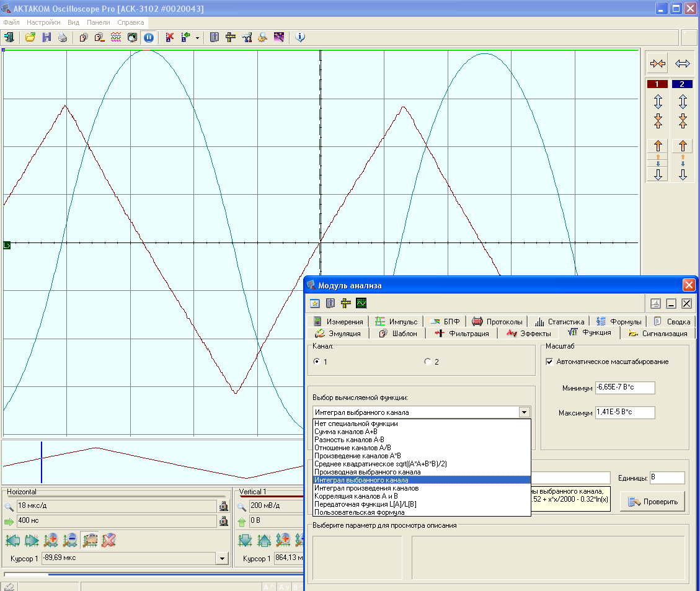Click the blue pause acquisition button
700x591 pixels.
[149, 37]
